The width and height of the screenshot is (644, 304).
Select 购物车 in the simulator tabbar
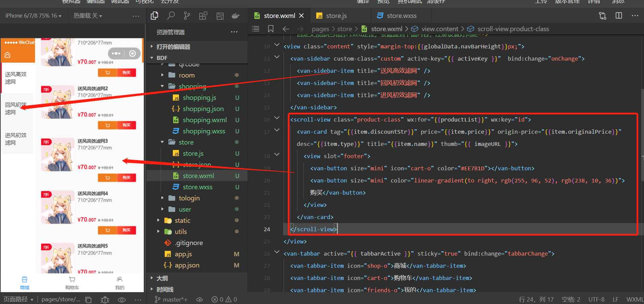click(x=72, y=283)
